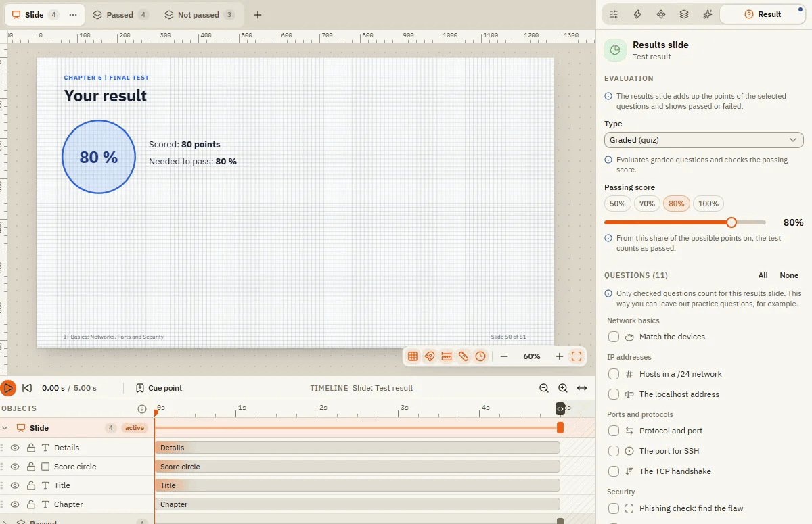Toggle the clock timeline icon

coord(480,356)
